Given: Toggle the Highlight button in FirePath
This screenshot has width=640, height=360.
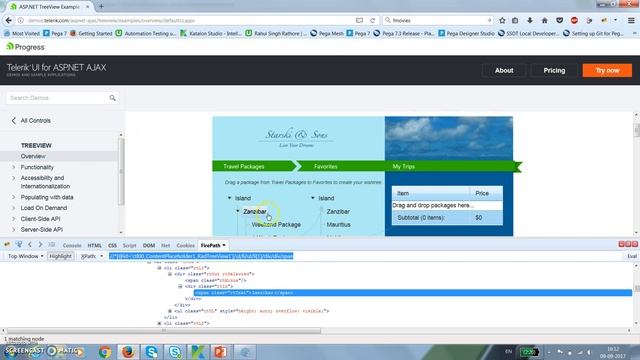Looking at the screenshot, I should click(x=60, y=256).
